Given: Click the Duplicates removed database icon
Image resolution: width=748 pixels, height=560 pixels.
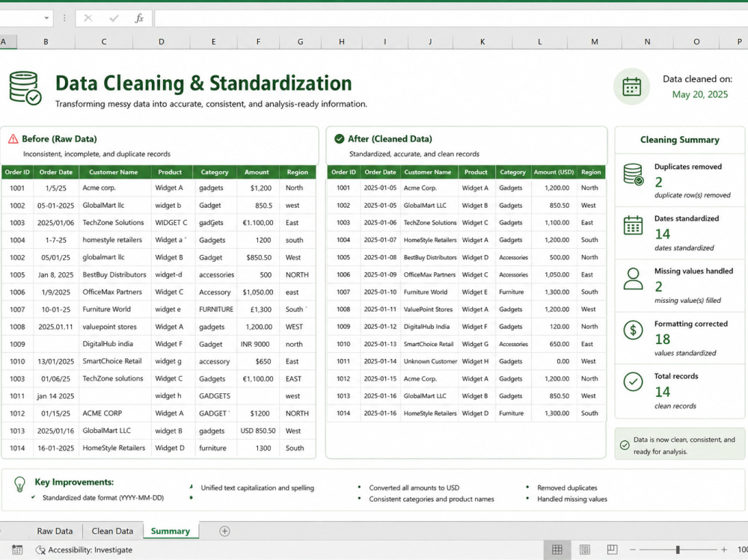Looking at the screenshot, I should tap(634, 174).
